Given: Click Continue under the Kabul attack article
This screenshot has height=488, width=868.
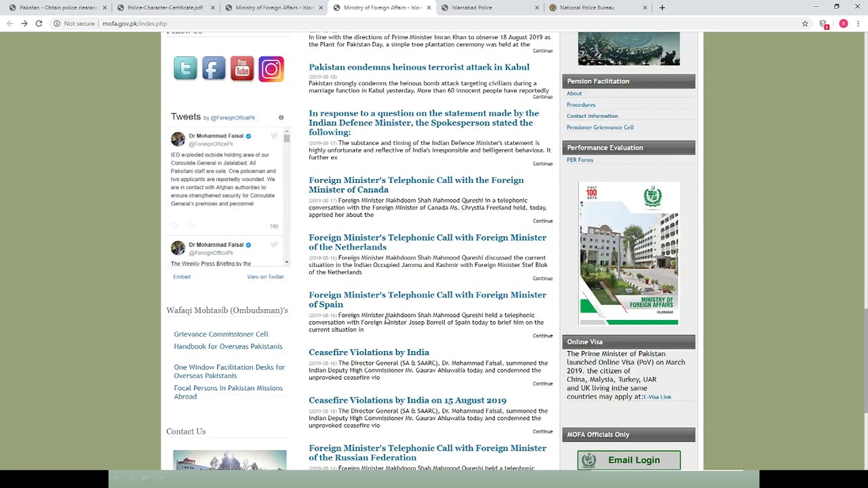Looking at the screenshot, I should (x=542, y=97).
